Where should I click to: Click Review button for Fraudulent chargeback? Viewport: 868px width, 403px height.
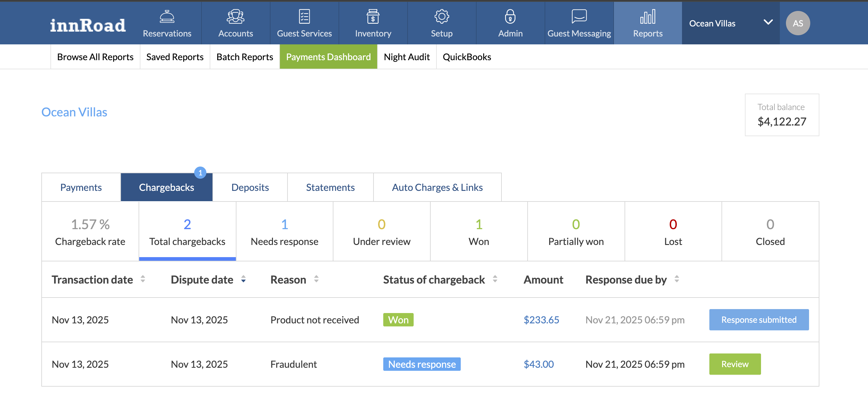click(735, 364)
